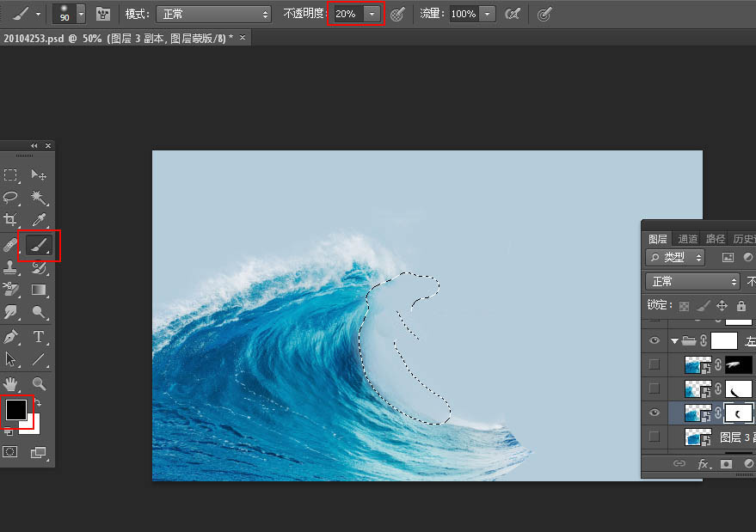The image size is (756, 532).
Task: Select the Smudge finger tool
Action: 10,312
